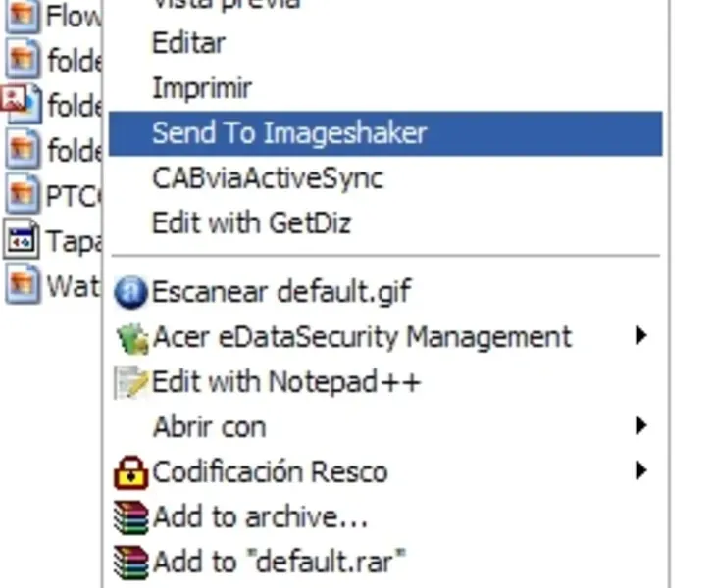This screenshot has height=588, width=713.
Task: Select Send To Imageshaker menu entry
Action: 289,133
